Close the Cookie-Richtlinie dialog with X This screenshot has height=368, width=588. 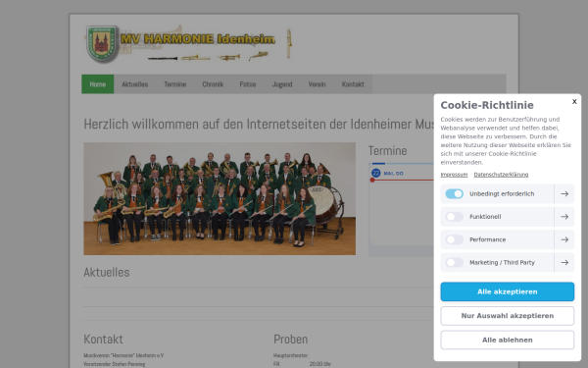coord(574,101)
